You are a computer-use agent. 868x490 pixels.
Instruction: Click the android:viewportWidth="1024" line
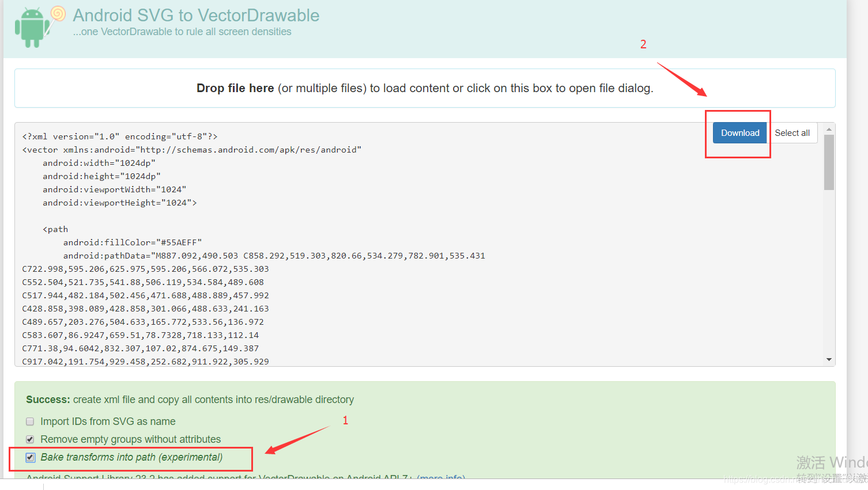[x=114, y=189]
